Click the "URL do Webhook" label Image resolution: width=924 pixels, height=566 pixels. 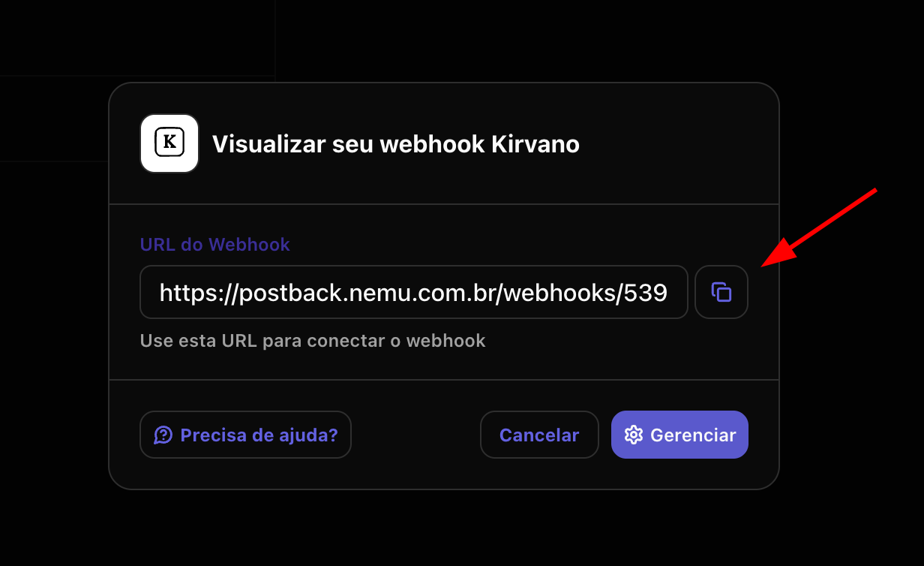pyautogui.click(x=215, y=244)
